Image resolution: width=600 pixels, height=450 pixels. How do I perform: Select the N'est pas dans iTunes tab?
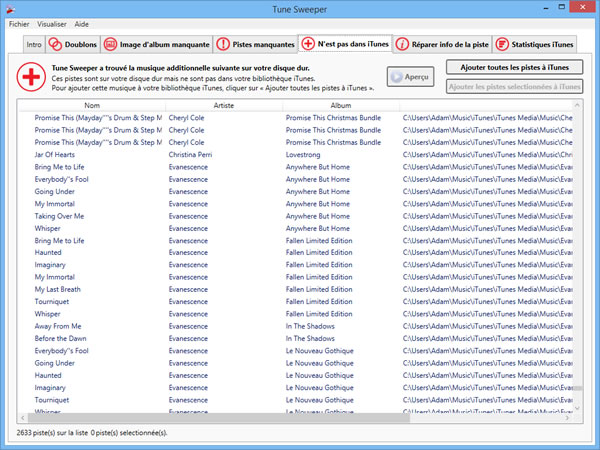pyautogui.click(x=345, y=44)
